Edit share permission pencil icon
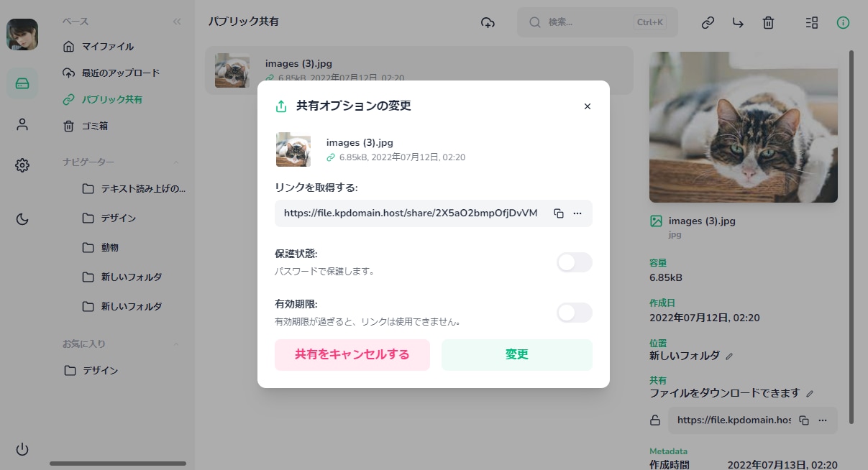 [x=810, y=394]
